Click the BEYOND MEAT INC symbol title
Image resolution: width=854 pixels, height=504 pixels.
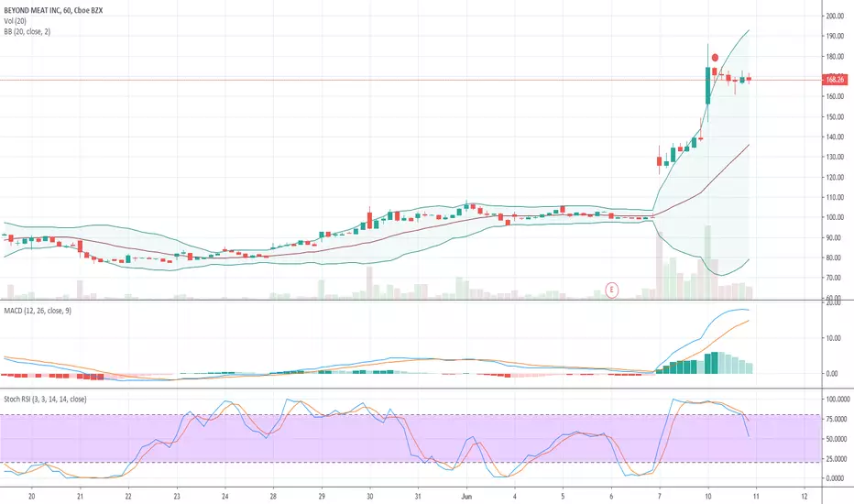(x=53, y=10)
